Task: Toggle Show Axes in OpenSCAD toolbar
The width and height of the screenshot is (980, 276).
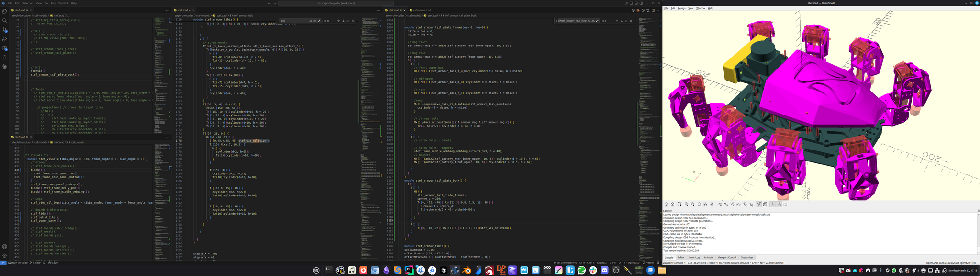Action: click(773, 204)
